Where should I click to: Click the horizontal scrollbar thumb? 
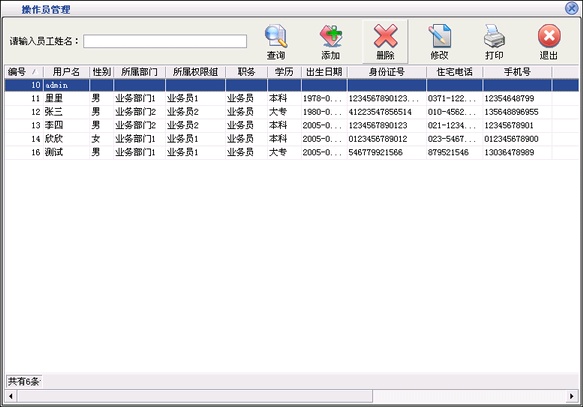[195, 396]
